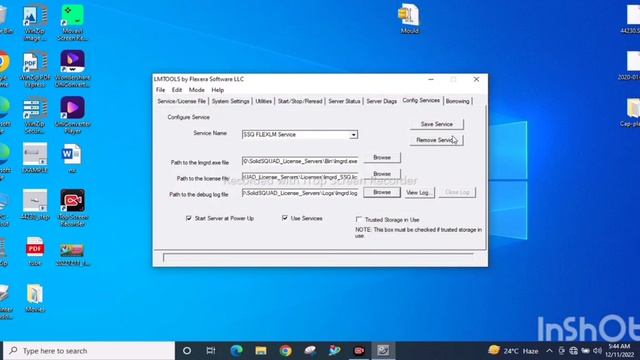Click the Windows search box
The width and height of the screenshot is (640, 360).
(89, 351)
